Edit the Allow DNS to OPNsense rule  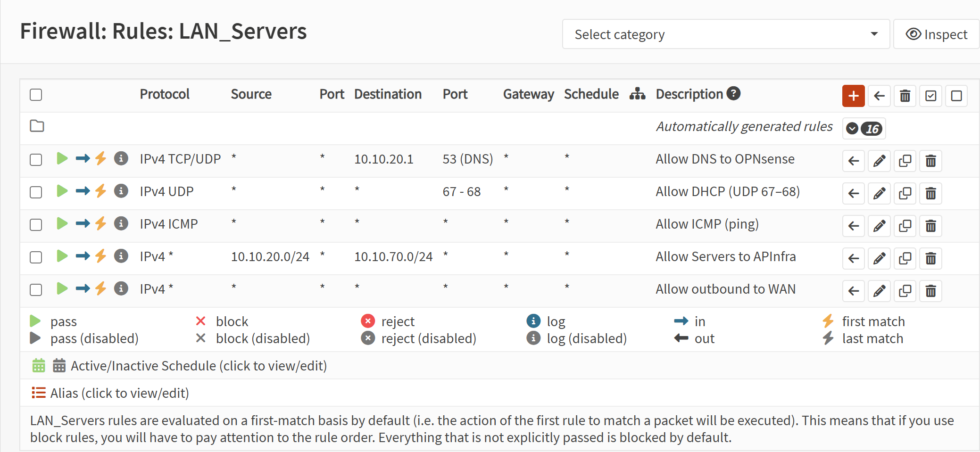pyautogui.click(x=879, y=161)
